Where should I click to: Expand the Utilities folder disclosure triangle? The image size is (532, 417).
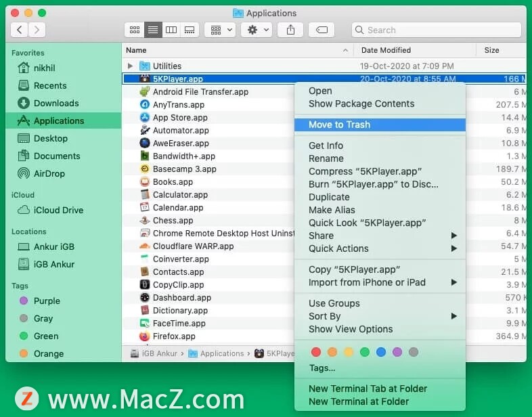(x=130, y=66)
